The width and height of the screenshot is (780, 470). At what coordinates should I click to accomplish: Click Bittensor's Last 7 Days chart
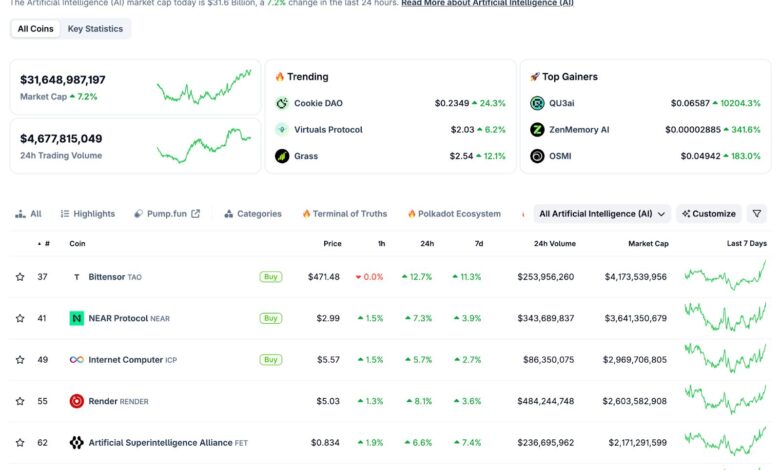[x=725, y=275]
